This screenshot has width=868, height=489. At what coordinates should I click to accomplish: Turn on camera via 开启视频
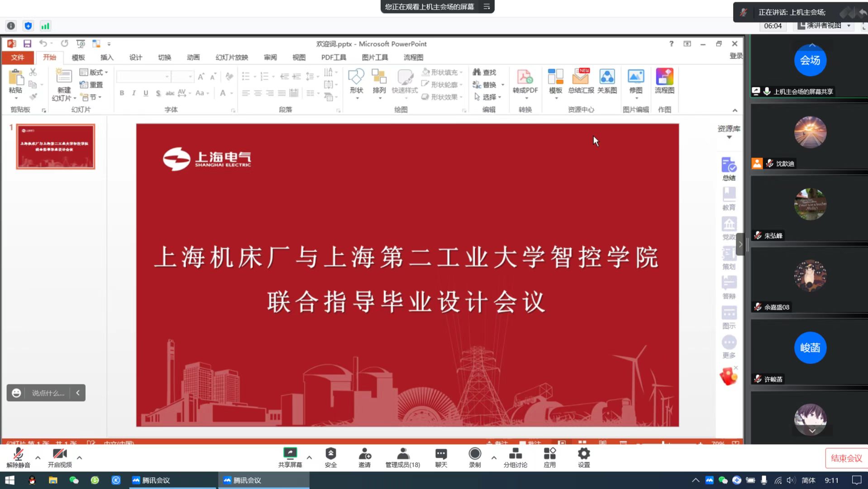click(60, 456)
